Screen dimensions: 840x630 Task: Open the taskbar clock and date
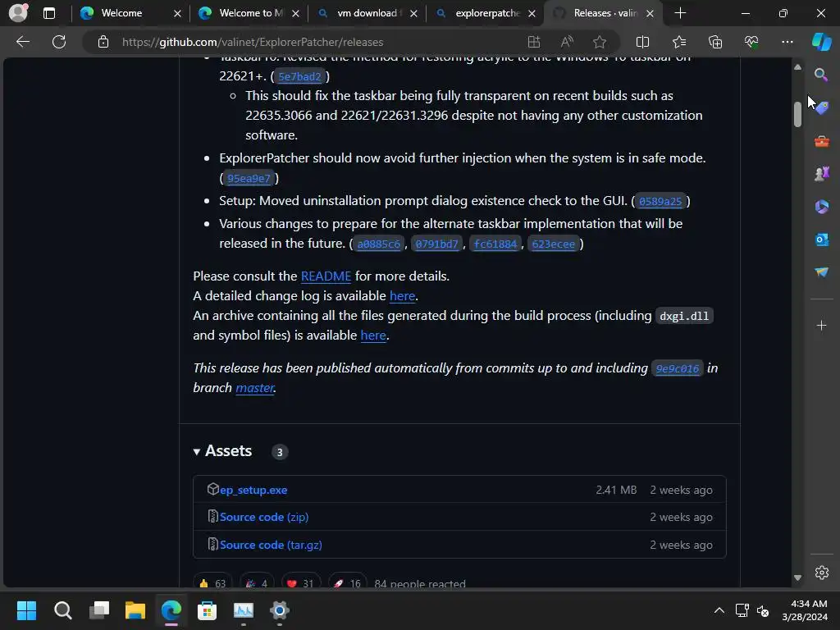[x=805, y=610]
